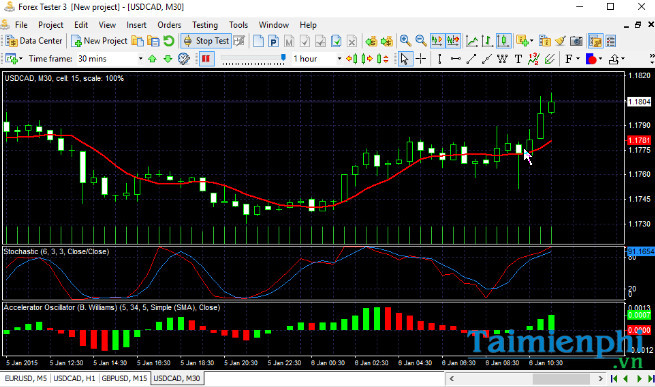Click the blank new chart page icon
This screenshot has width=655, height=387.
click(259, 41)
